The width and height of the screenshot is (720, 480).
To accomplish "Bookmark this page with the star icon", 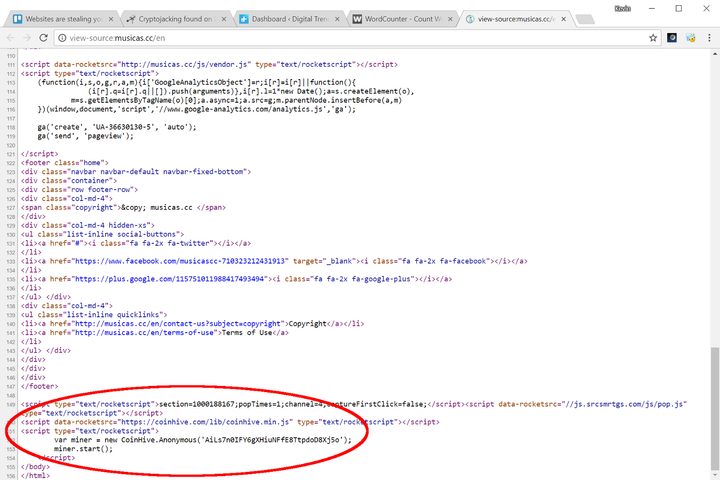I will (653, 38).
